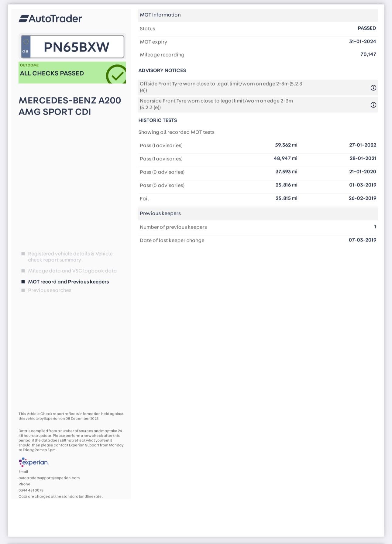Click the Previous keepers section header
This screenshot has height=544, width=392.
(258, 214)
